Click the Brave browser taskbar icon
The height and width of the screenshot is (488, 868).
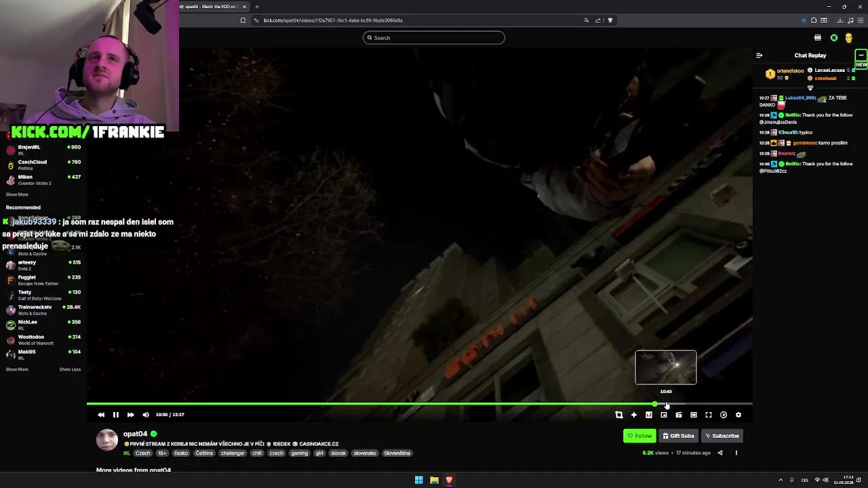coord(449,480)
